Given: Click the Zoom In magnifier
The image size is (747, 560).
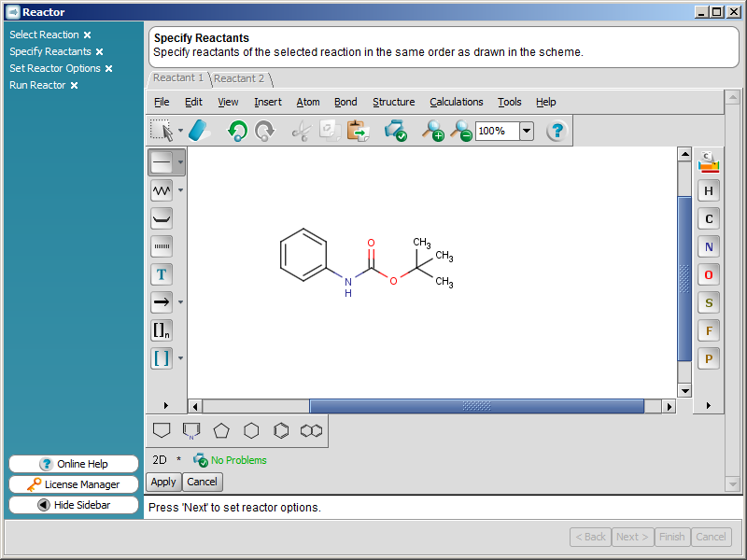Looking at the screenshot, I should pyautogui.click(x=432, y=131).
